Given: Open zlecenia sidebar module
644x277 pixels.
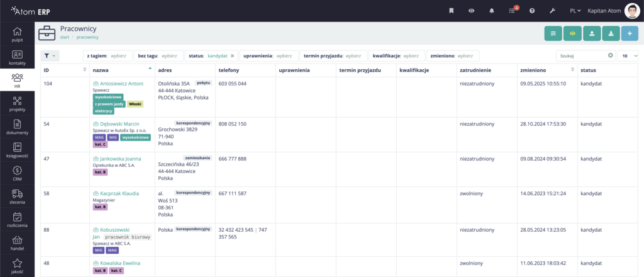Looking at the screenshot, I should (17, 195).
